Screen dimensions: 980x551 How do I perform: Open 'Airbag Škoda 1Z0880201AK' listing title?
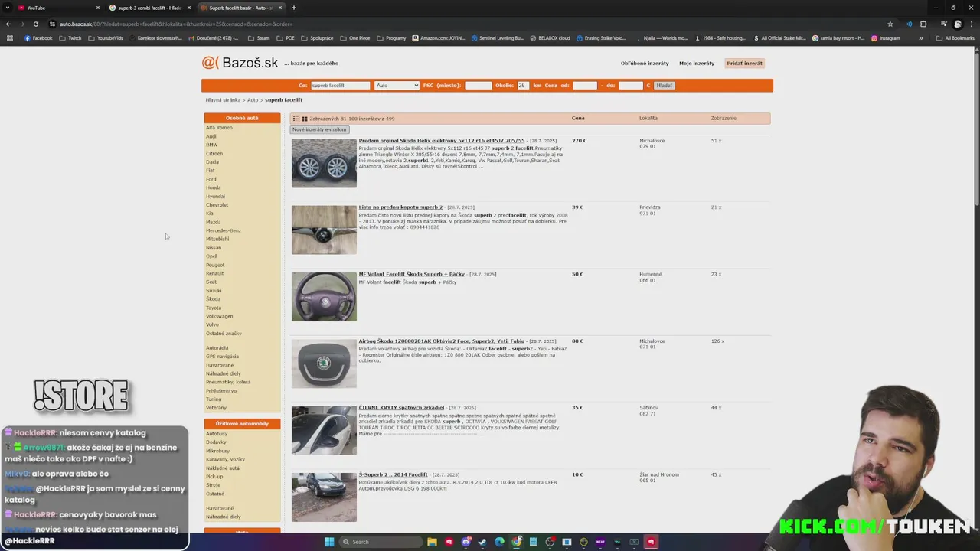pyautogui.click(x=442, y=341)
